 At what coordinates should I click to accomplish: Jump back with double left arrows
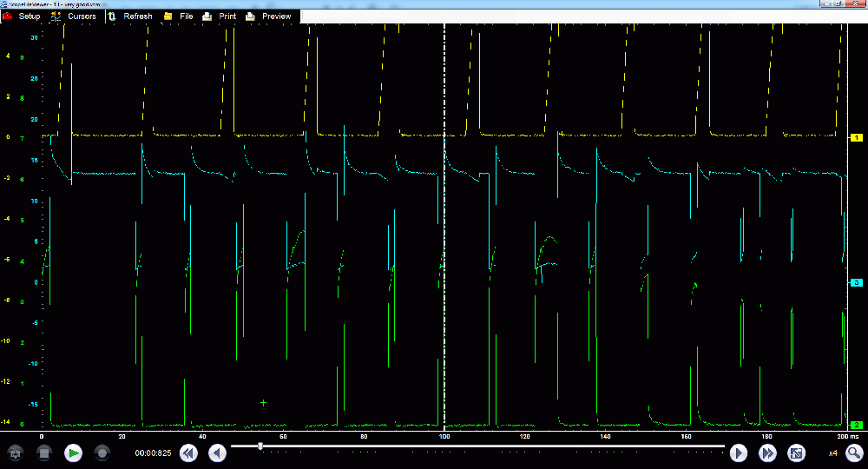pos(188,452)
